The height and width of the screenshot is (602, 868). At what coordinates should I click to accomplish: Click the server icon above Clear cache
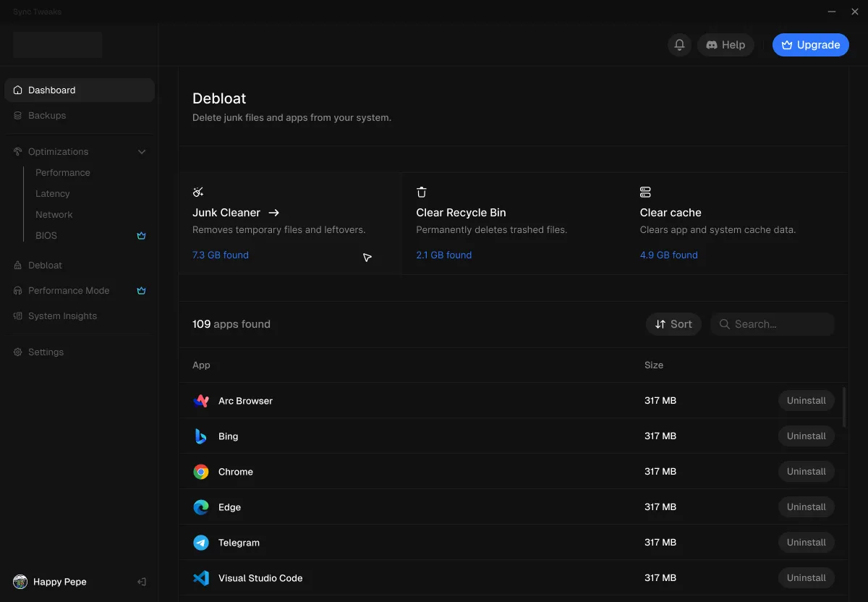point(645,192)
